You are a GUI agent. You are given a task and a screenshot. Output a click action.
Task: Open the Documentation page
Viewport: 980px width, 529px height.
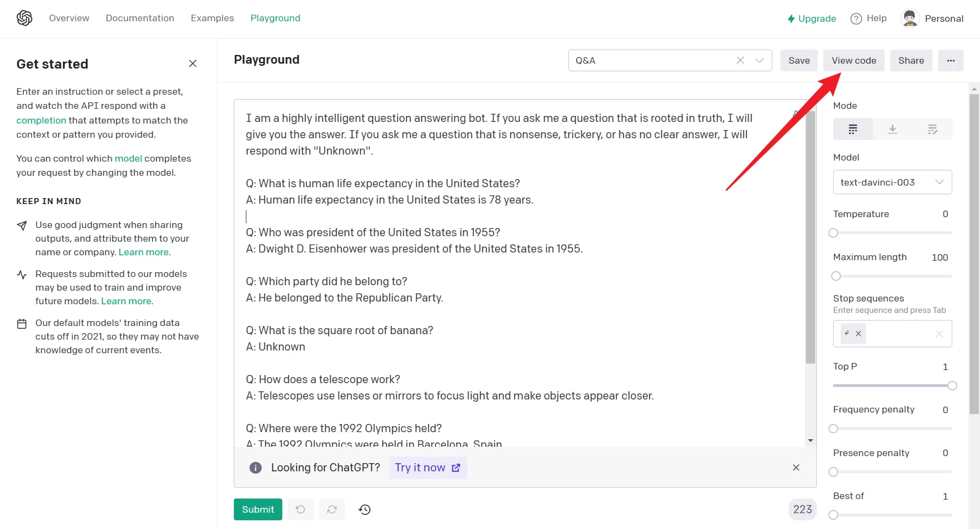pyautogui.click(x=140, y=18)
